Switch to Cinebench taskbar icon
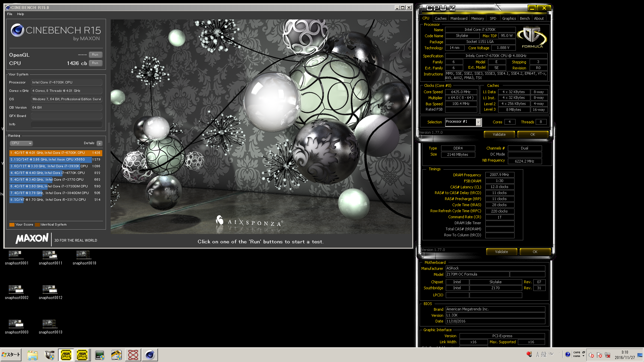 pos(150,355)
